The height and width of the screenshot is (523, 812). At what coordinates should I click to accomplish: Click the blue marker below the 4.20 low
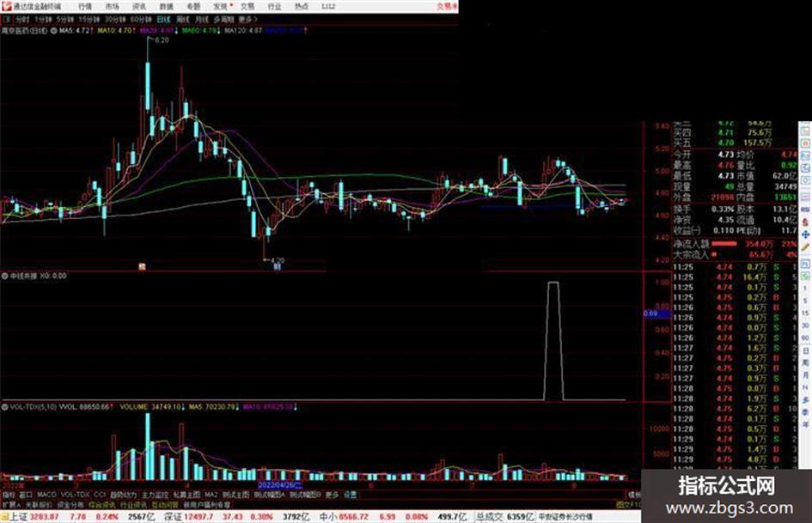click(277, 267)
